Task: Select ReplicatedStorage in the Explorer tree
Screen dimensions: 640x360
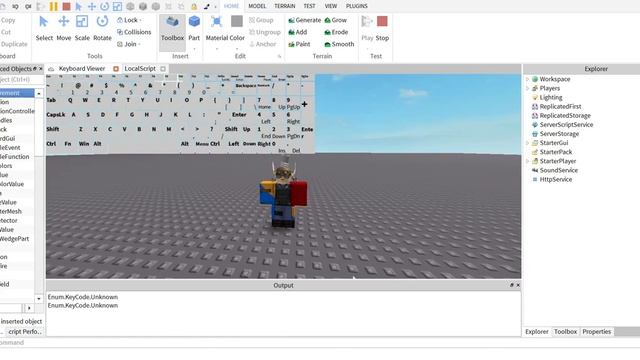Action: [561, 116]
